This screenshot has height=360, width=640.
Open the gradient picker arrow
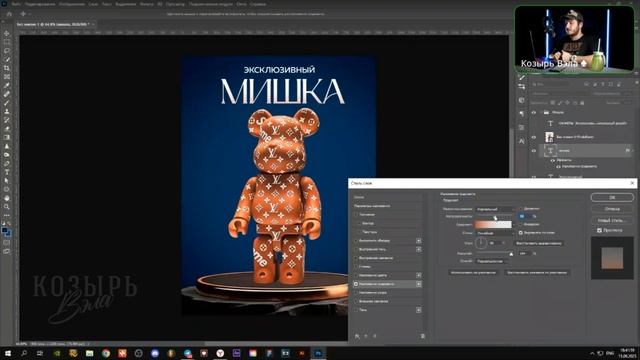[514, 224]
